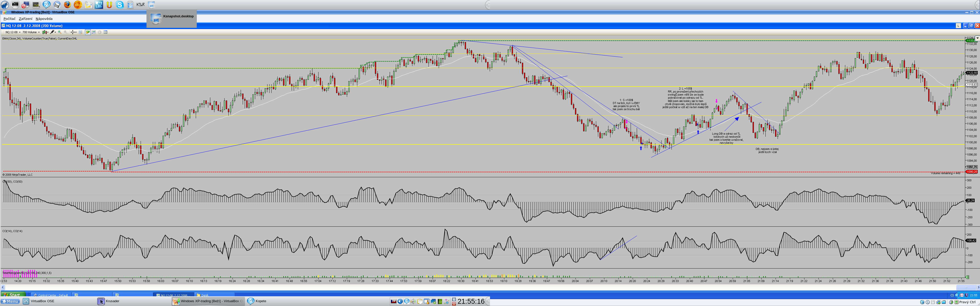Open the indicators chart icon

(x=94, y=32)
